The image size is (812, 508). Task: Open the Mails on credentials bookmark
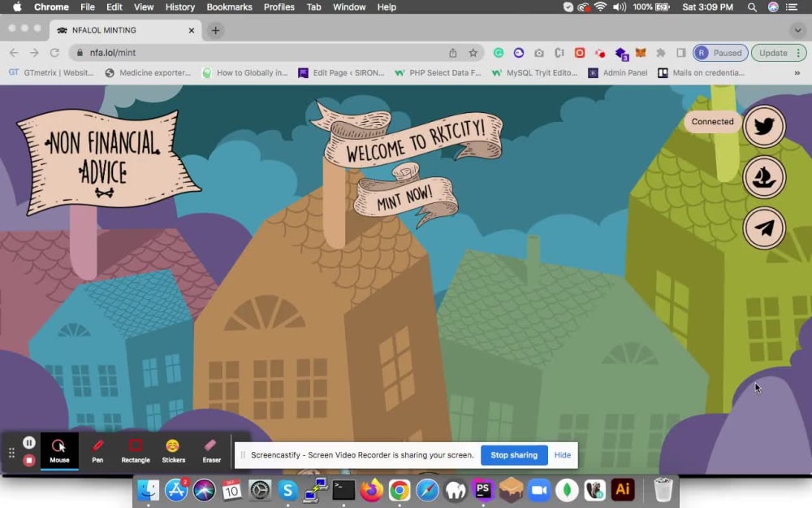click(702, 73)
